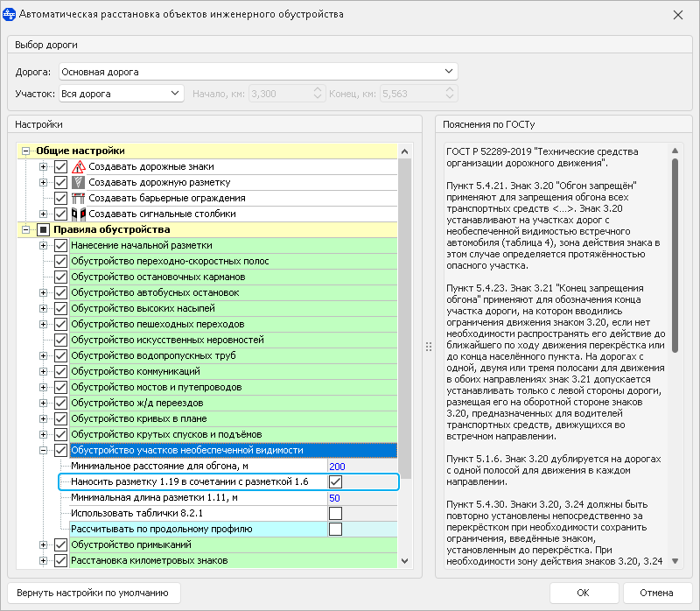Enable 'Использовать таблички 8.2.1' checkbox

pos(335,513)
